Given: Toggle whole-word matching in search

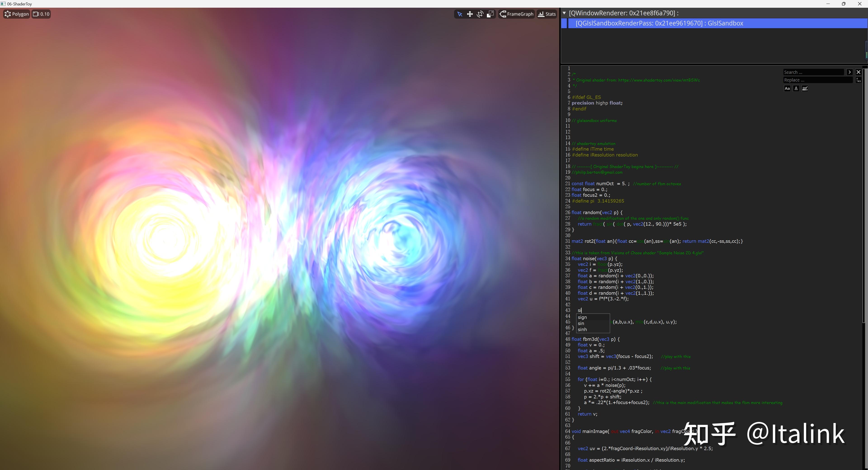Looking at the screenshot, I should [x=796, y=89].
